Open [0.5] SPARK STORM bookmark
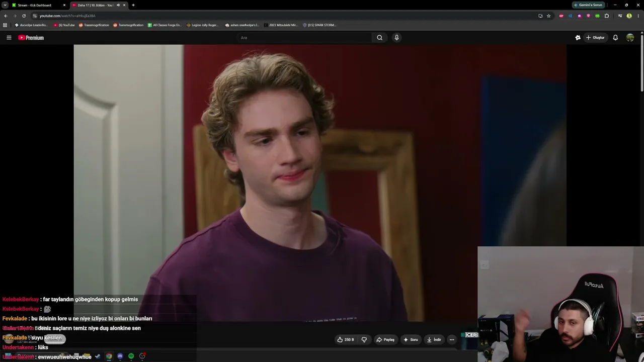 point(319,25)
